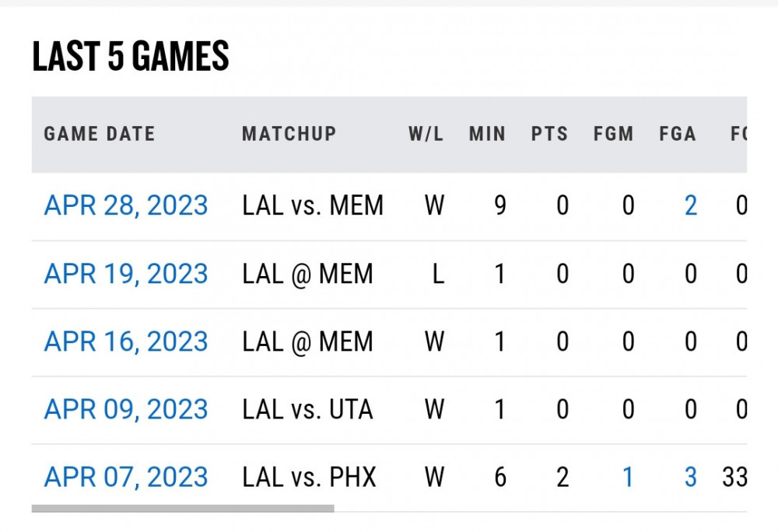Click FGM value 1 for APR 07 game

(628, 477)
